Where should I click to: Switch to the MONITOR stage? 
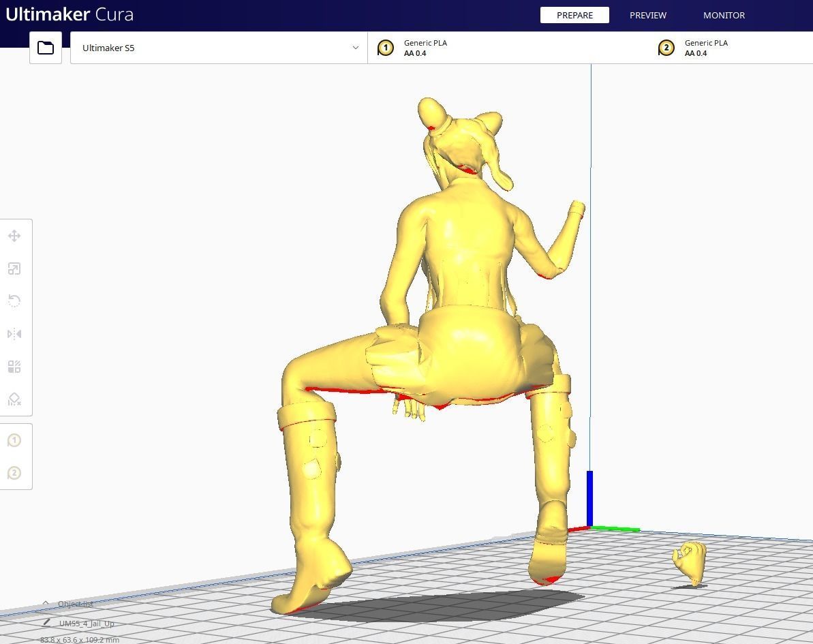[724, 15]
